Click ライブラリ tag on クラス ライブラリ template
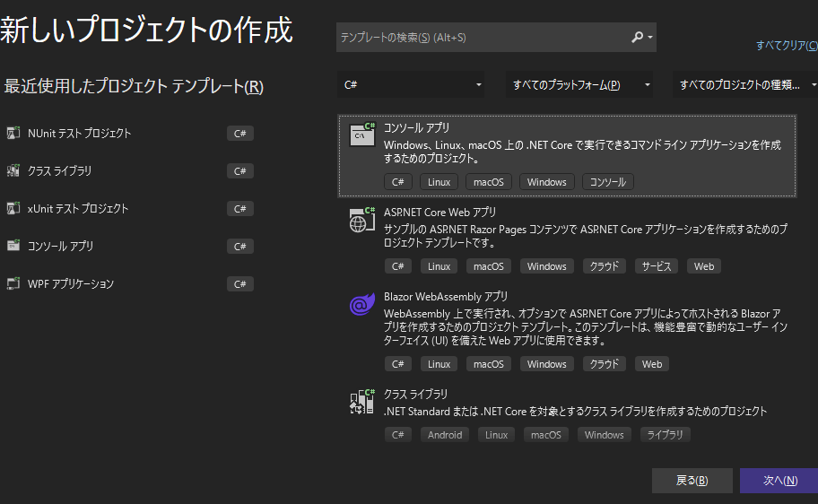This screenshot has height=504, width=818. tap(665, 435)
